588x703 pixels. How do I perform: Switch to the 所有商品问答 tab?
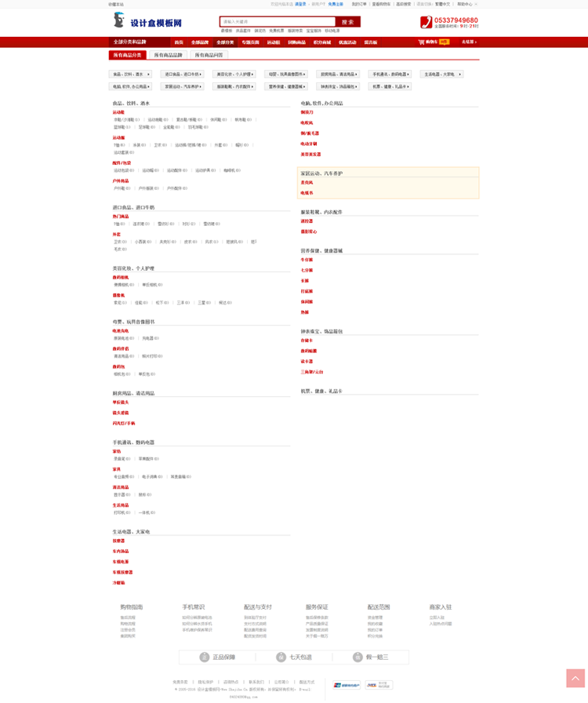click(x=209, y=55)
